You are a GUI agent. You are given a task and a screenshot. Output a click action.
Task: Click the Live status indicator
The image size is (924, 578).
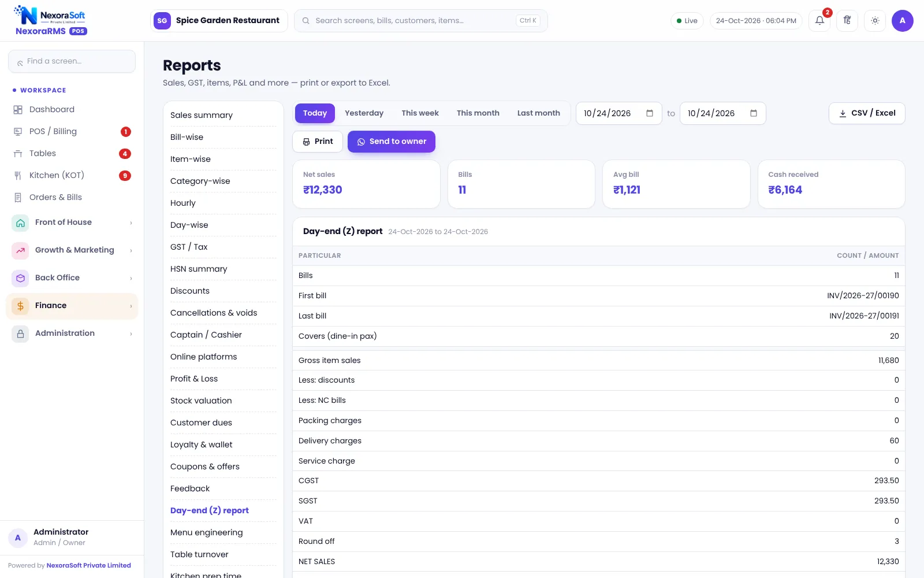pos(687,21)
